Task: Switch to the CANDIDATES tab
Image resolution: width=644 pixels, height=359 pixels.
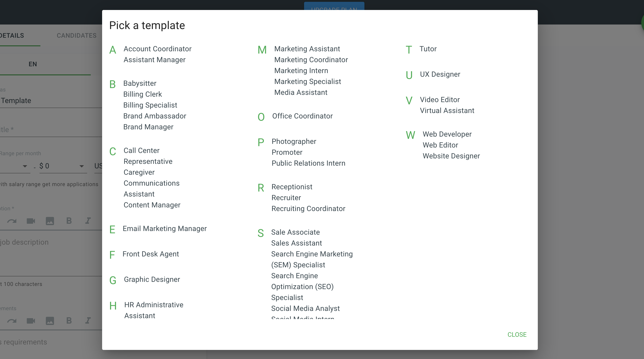Action: (x=76, y=35)
